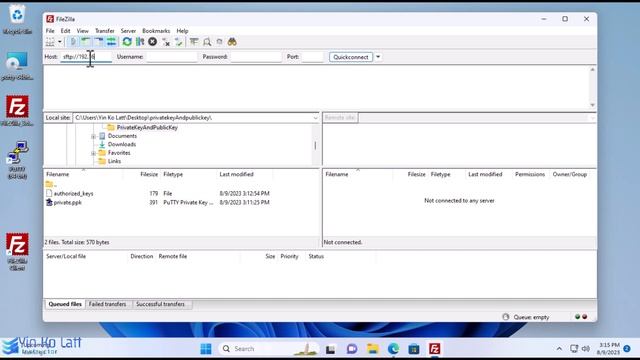Toggle synchronized browsing
The height and width of the screenshot is (360, 640).
[x=220, y=42]
